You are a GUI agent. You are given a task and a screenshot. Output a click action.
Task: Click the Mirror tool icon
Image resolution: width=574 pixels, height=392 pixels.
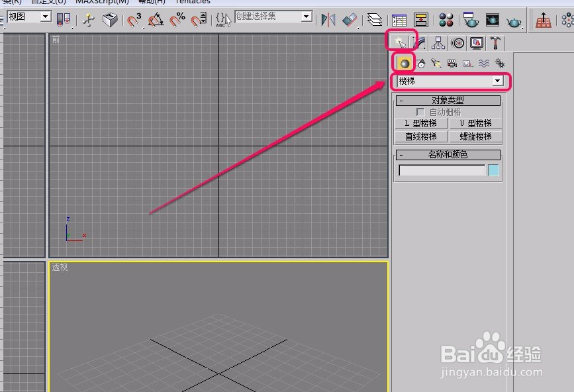click(328, 20)
